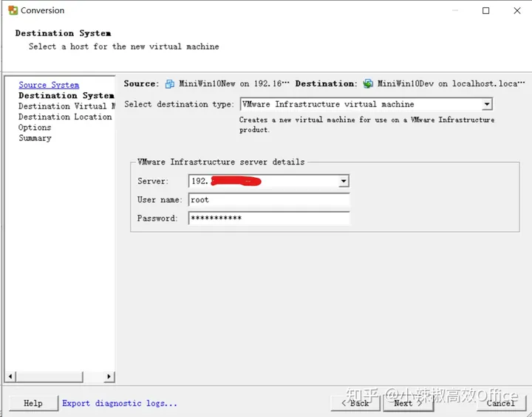Screen dimensions: 532x417
Task: Click the 'MiniWin10New on 192.16…' source text
Action: [x=234, y=83]
